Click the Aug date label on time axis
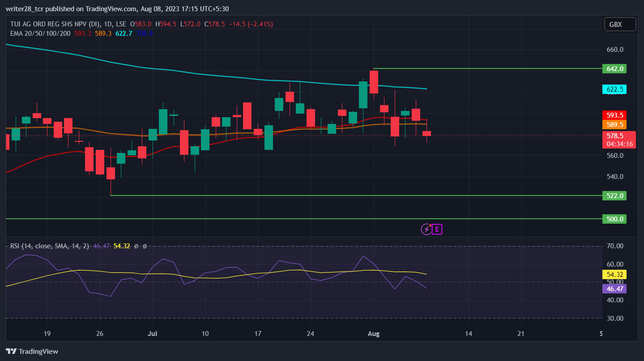The height and width of the screenshot is (361, 644). (x=374, y=334)
